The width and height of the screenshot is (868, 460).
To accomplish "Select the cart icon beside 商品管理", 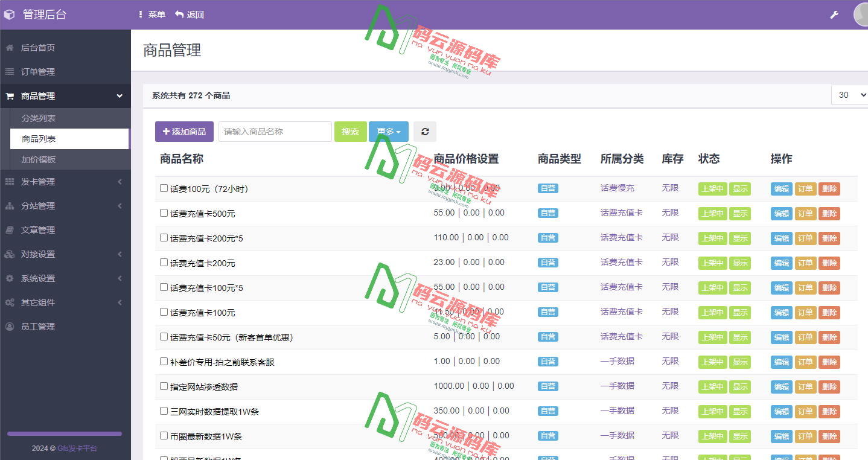I will (10, 96).
